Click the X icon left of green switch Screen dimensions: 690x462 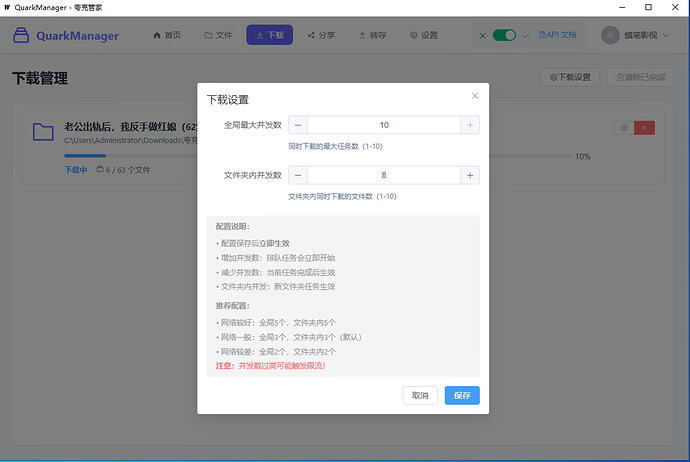(x=483, y=36)
